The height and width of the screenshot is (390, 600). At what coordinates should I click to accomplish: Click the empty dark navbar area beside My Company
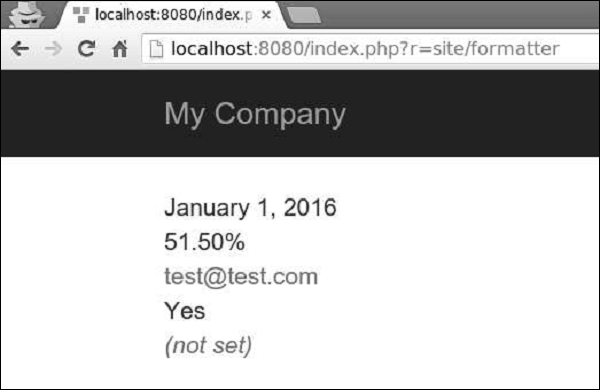coord(471,114)
